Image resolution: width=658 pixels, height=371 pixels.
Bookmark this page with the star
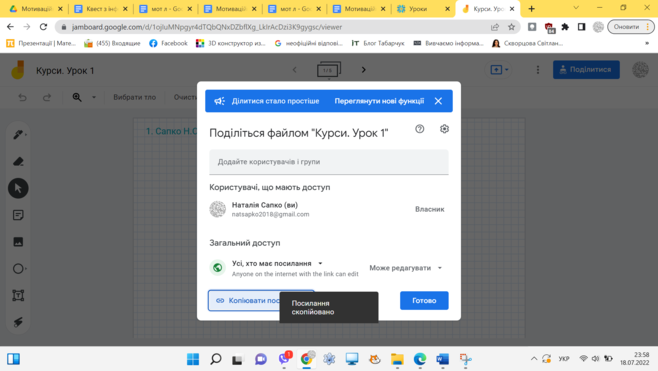[511, 27]
